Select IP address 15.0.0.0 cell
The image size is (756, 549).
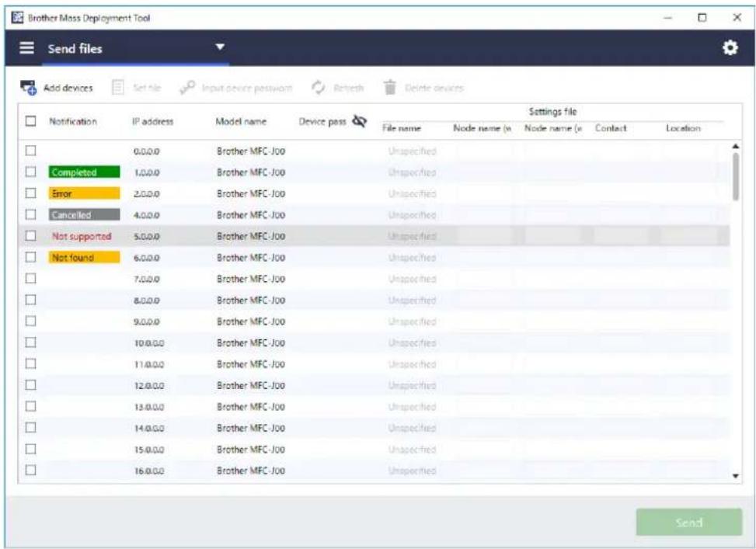pos(149,450)
